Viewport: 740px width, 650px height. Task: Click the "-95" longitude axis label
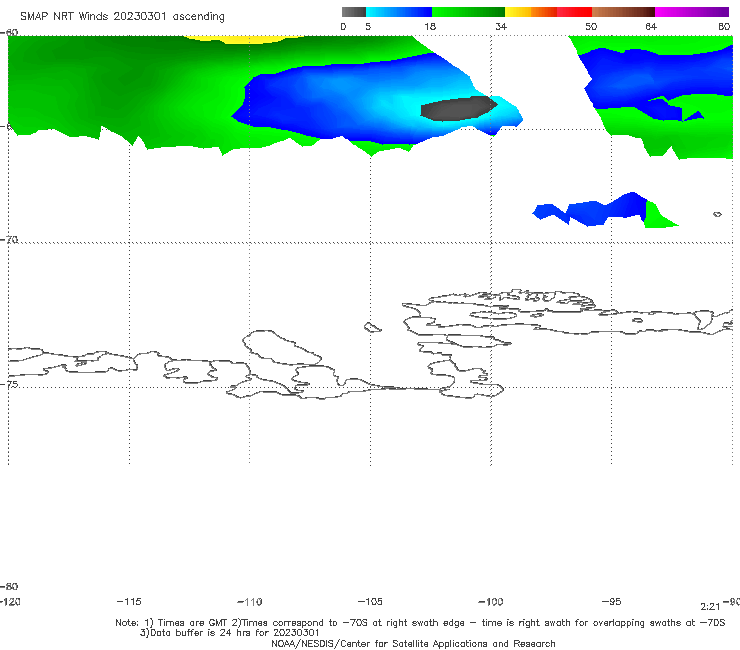point(611,601)
